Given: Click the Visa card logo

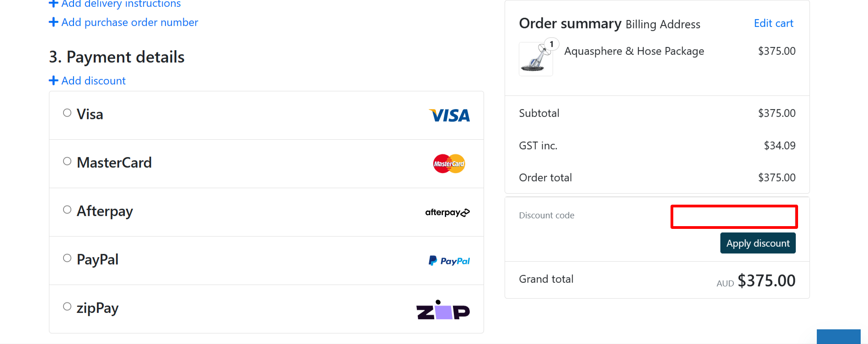Looking at the screenshot, I should 449,115.
